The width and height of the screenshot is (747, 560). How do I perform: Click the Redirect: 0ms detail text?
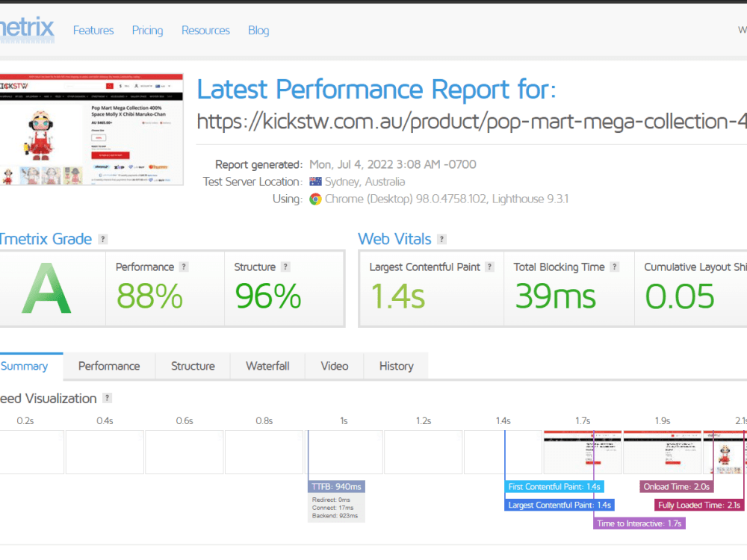pyautogui.click(x=331, y=500)
